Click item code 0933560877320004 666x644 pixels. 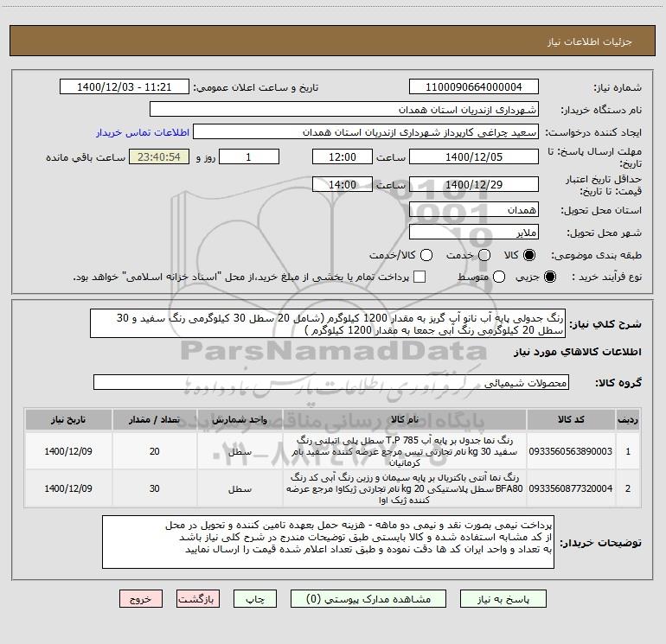571,488
